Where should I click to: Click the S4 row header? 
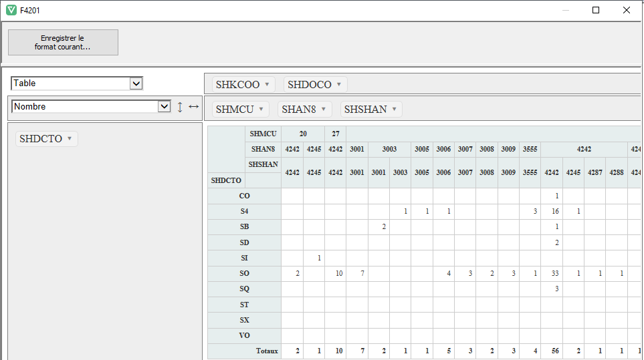(x=244, y=211)
